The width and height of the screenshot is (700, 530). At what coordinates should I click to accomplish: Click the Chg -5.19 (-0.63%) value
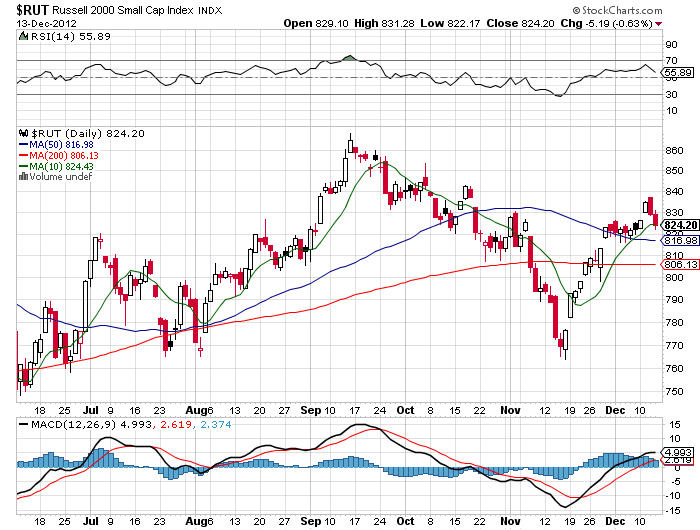tap(606, 23)
